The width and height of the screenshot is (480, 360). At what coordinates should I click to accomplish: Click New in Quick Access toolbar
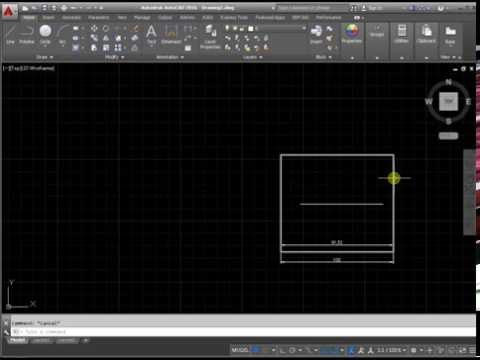(25, 8)
